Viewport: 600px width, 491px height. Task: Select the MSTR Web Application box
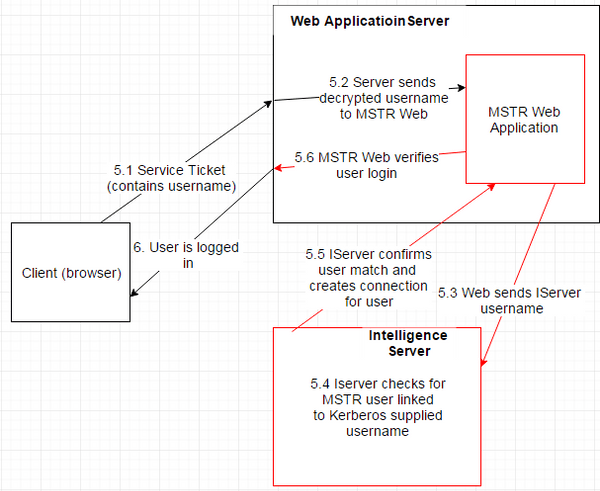pos(525,119)
